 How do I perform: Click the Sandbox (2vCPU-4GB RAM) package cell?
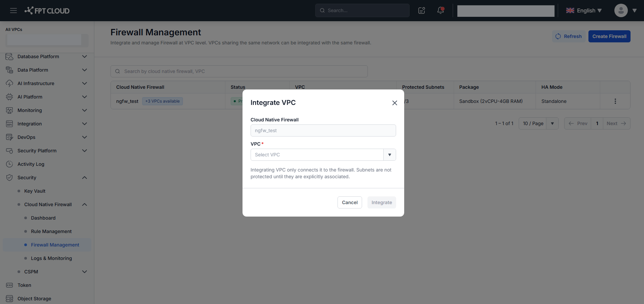[491, 101]
